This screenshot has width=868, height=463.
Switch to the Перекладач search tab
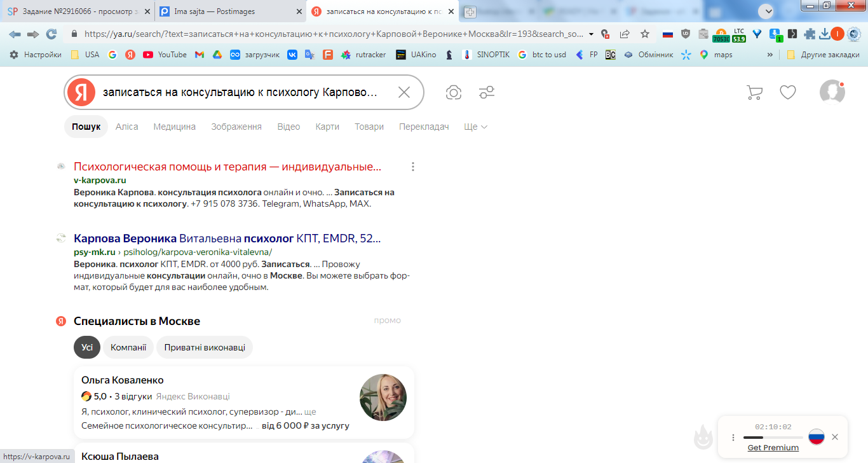pyautogui.click(x=424, y=127)
